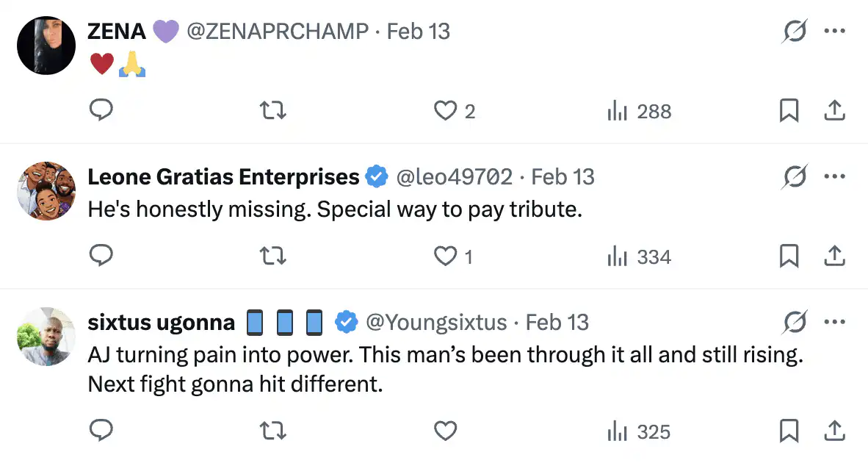Like the Leone Gratias Enterprises tweet
Viewport: 868px width, 463px height.
pos(446,256)
